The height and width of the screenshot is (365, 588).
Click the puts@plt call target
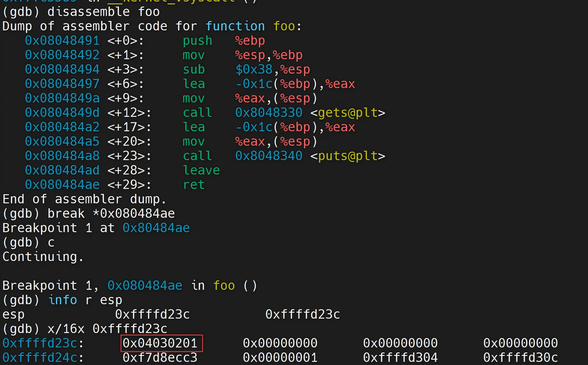coord(348,156)
